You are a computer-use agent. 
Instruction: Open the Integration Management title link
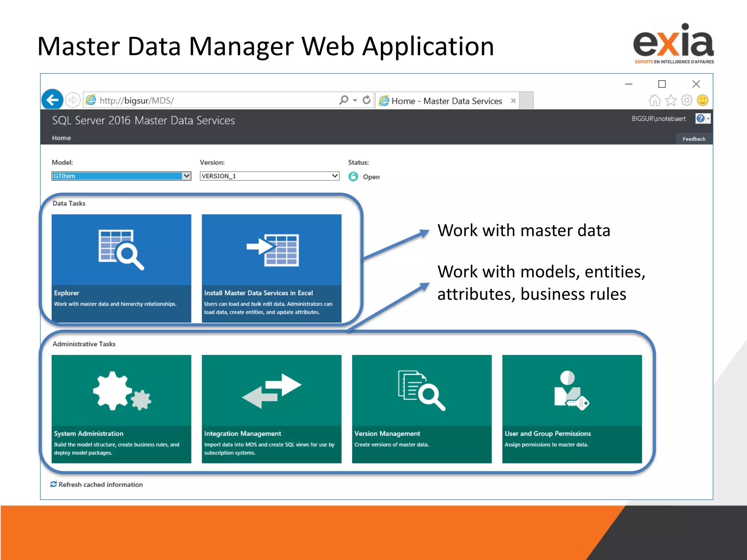pyautogui.click(x=243, y=434)
